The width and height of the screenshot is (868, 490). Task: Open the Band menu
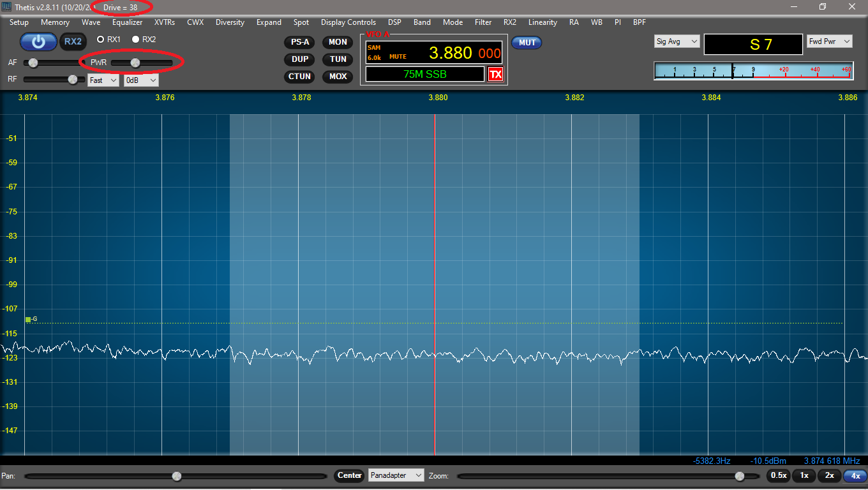pyautogui.click(x=422, y=22)
